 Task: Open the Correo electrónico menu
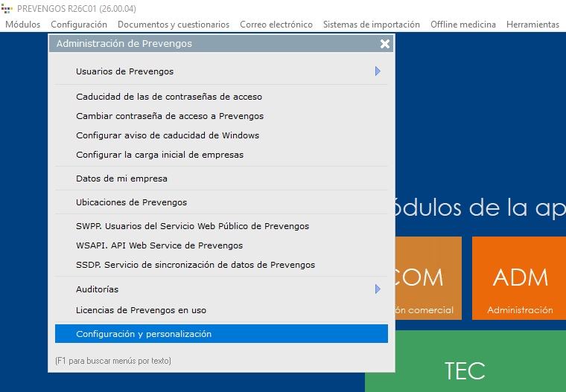pyautogui.click(x=276, y=25)
